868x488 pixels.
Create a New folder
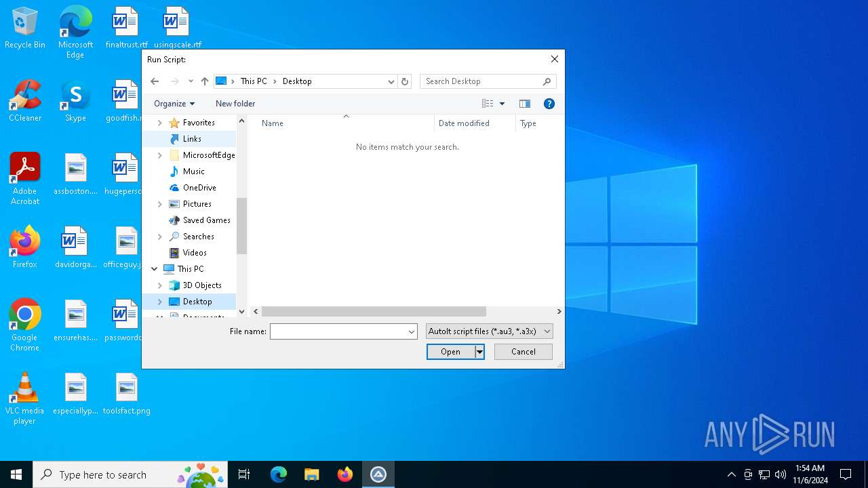[235, 104]
